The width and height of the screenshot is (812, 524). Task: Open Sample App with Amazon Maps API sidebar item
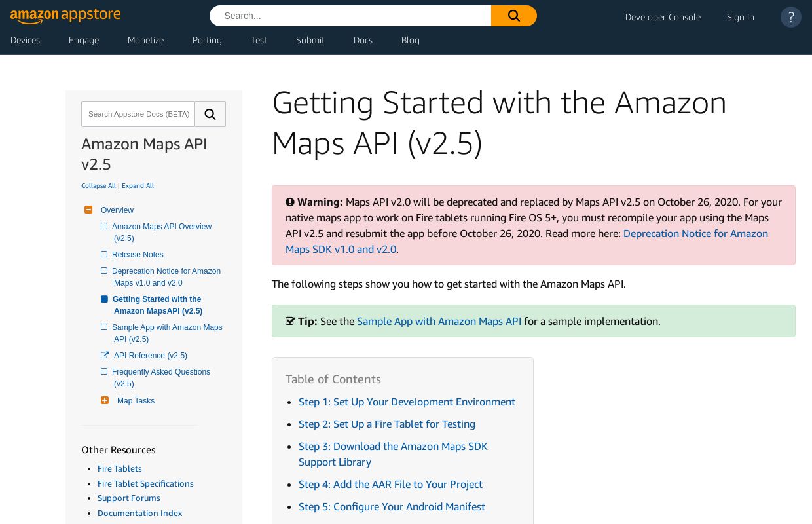click(x=167, y=333)
